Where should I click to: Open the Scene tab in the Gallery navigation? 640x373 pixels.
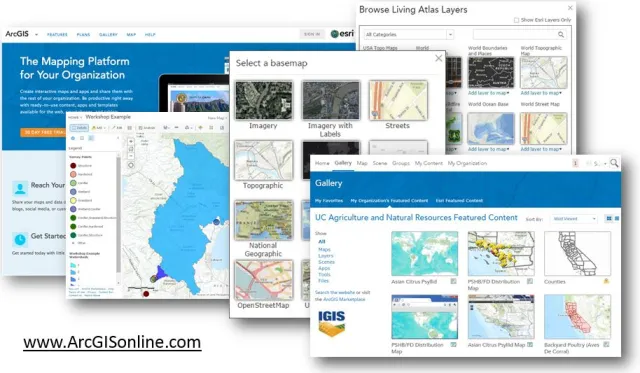(380, 163)
